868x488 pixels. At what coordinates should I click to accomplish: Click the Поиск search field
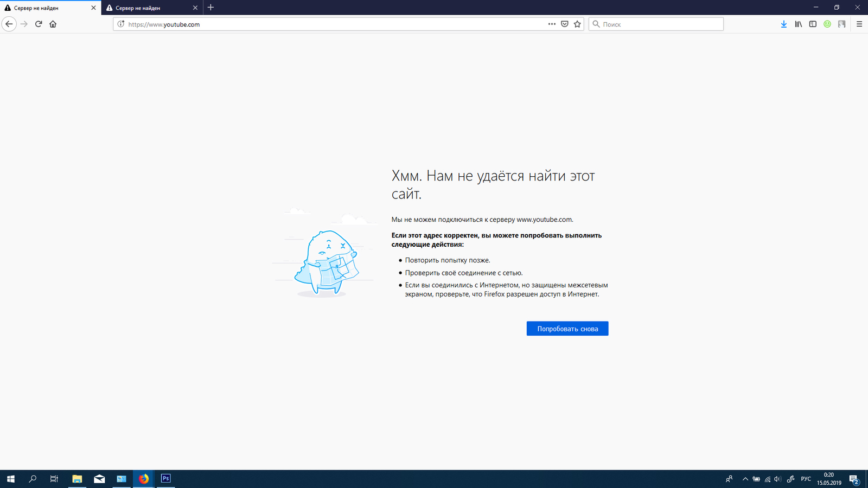[656, 24]
